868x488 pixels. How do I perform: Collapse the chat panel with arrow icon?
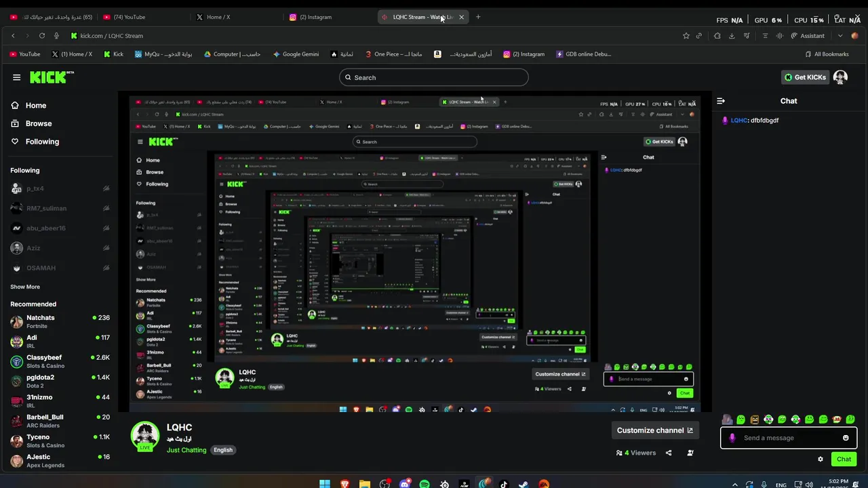721,101
